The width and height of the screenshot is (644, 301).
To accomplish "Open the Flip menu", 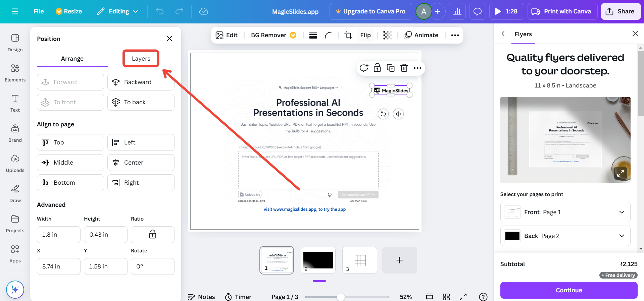I will click(365, 35).
